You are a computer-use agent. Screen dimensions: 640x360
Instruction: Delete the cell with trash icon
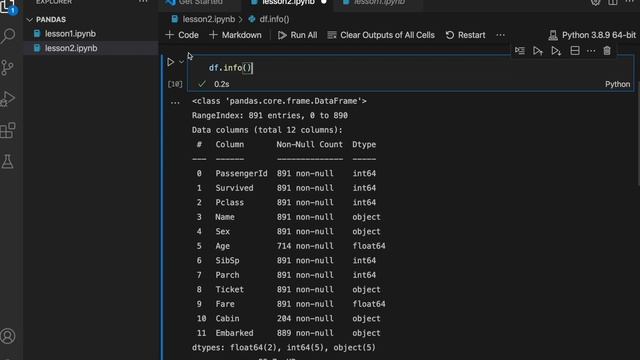[607, 51]
